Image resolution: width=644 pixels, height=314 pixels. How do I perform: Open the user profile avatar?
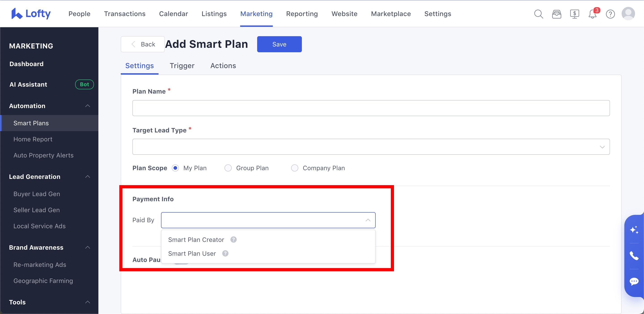coord(628,13)
